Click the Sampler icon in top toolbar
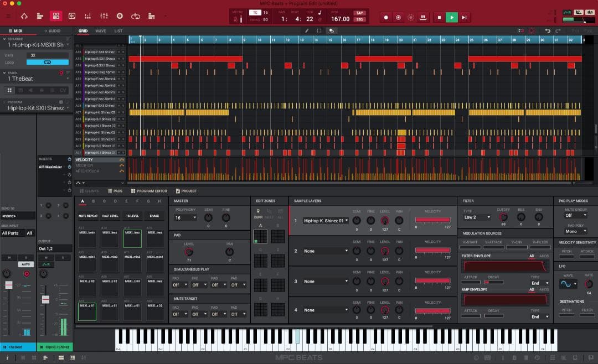The width and height of the screenshot is (598, 364). [x=118, y=15]
